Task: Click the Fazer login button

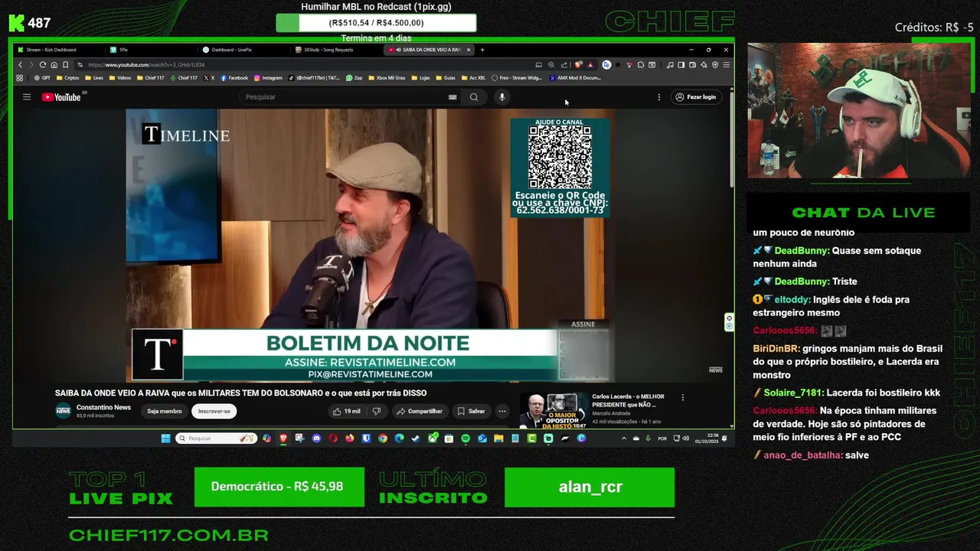Action: point(695,97)
